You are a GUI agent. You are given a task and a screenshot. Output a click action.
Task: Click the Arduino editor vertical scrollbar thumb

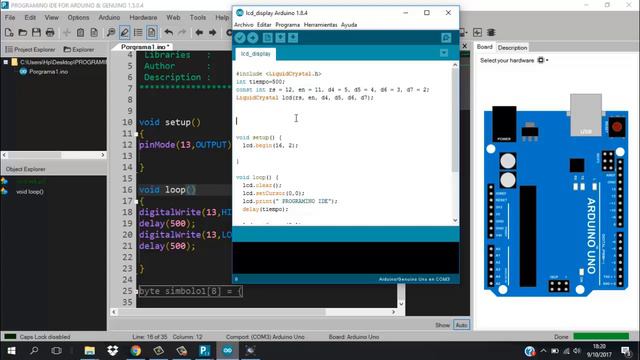click(455, 120)
